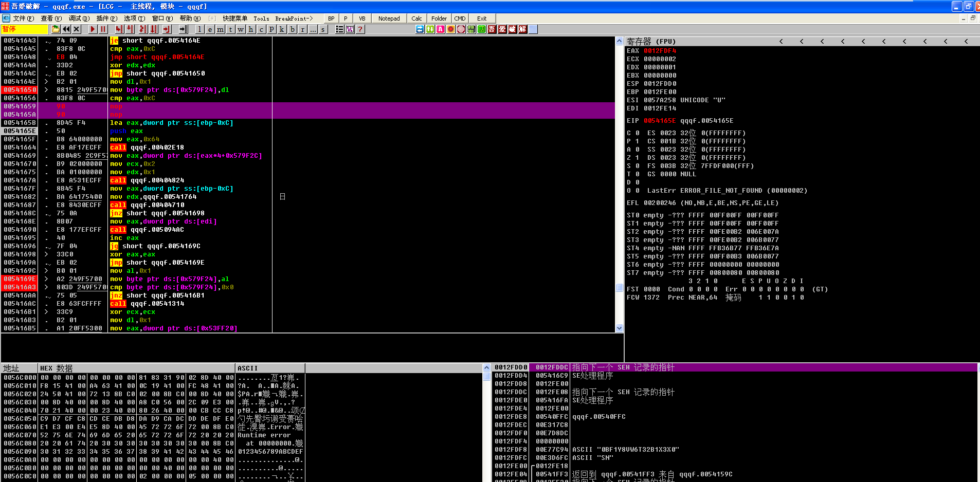Screen dimensions: 980x482
Task: Open the Handles window with the 'h' button
Action: [x=251, y=29]
